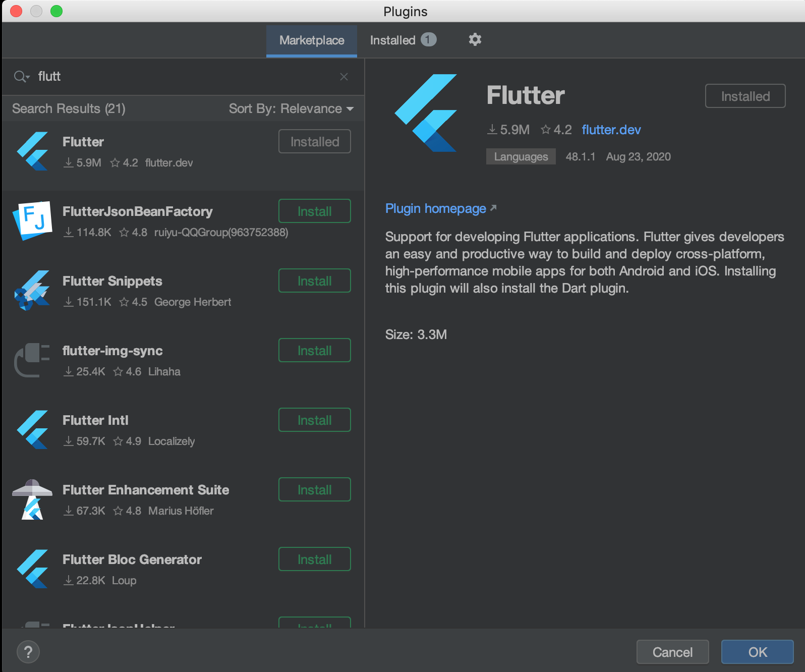805x672 pixels.
Task: Switch to the Marketplace tab
Action: (312, 40)
